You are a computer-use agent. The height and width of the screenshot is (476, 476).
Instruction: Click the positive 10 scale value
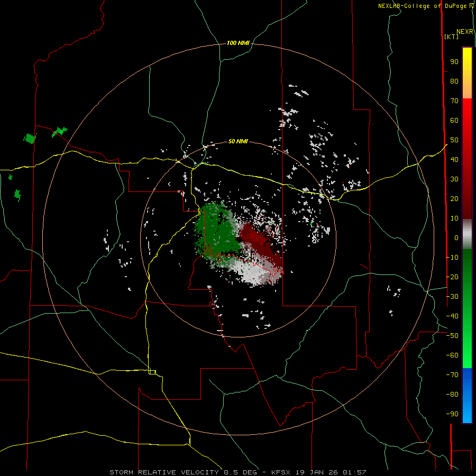click(454, 218)
